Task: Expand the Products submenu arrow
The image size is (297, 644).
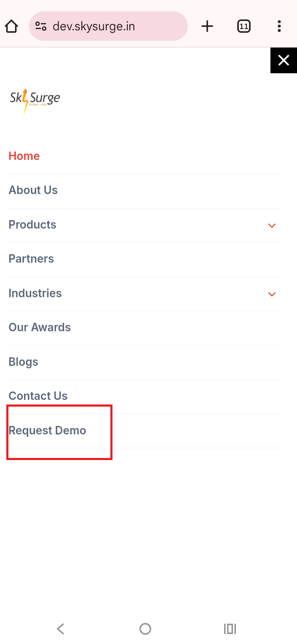Action: coord(272,226)
